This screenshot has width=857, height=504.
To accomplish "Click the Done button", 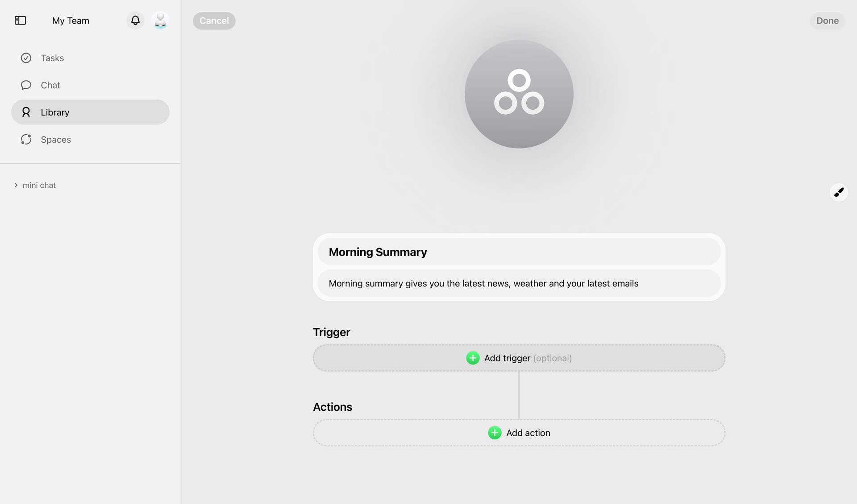I will click(827, 21).
